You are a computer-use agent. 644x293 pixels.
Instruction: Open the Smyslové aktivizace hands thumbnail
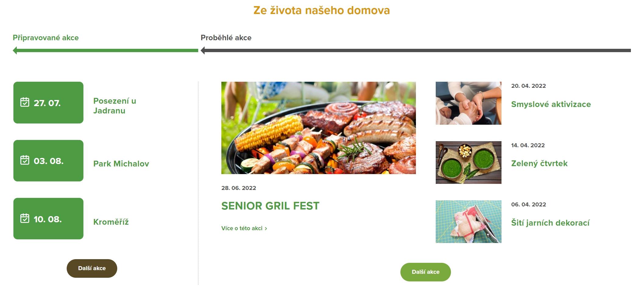click(x=469, y=103)
